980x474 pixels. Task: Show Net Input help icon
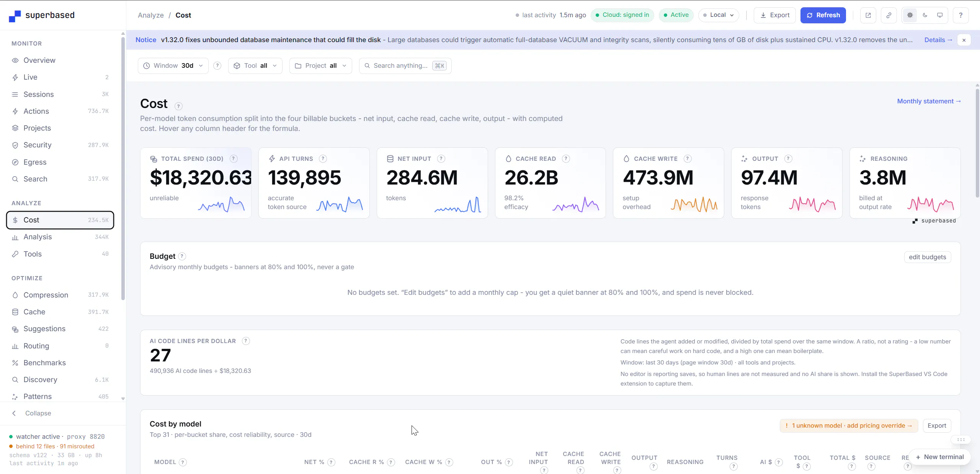pos(441,159)
